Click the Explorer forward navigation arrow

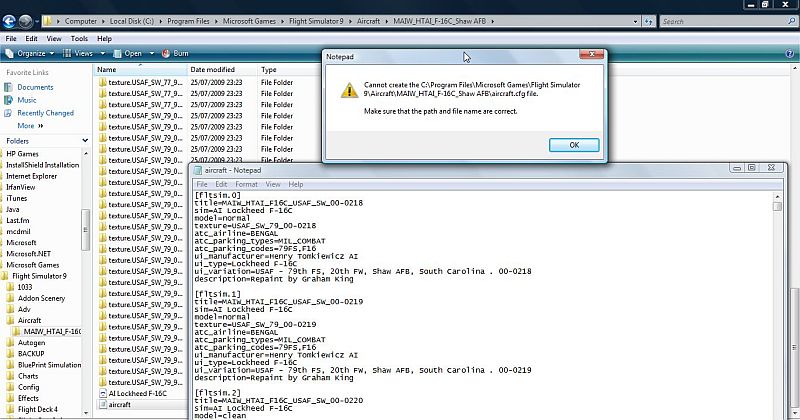click(26, 20)
